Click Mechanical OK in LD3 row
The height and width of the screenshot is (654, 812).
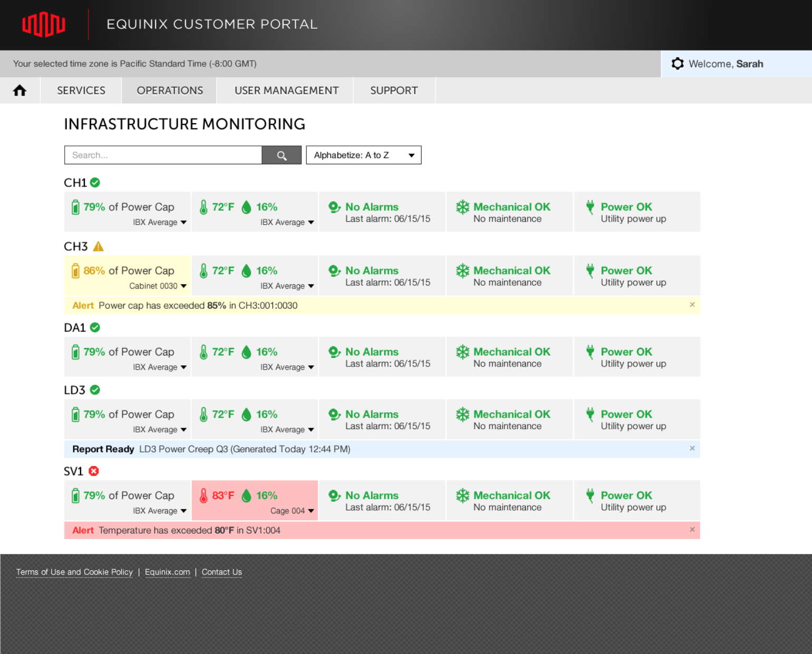(512, 414)
